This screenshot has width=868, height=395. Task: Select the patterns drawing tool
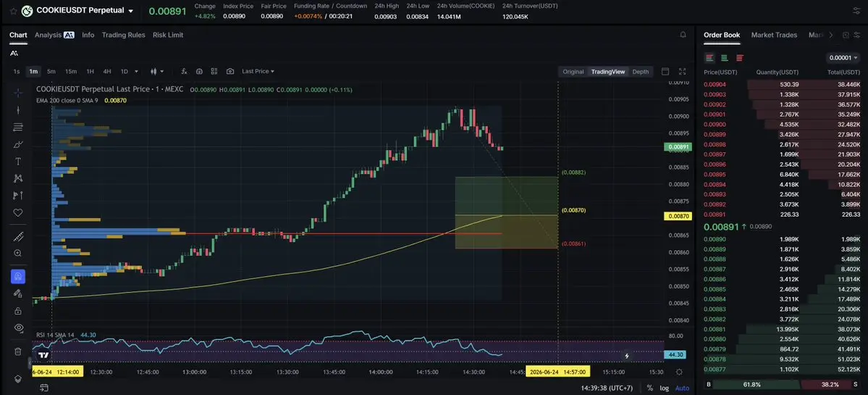18,178
